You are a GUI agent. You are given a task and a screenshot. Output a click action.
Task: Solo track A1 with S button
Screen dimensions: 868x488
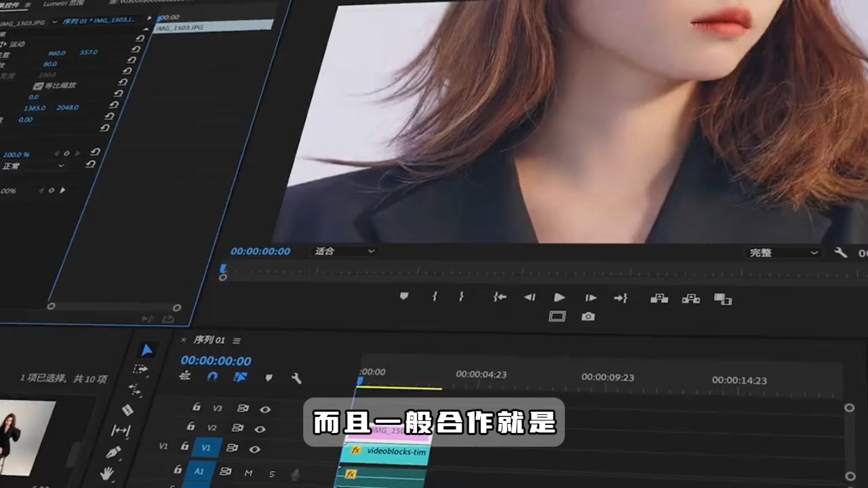(x=272, y=474)
